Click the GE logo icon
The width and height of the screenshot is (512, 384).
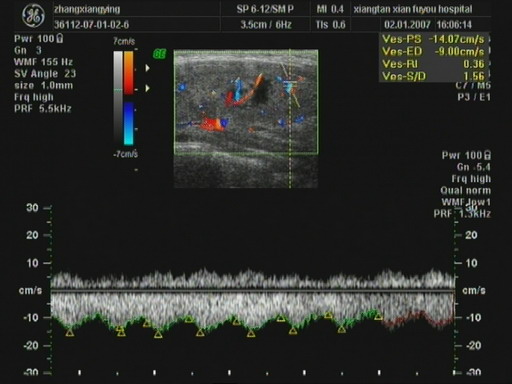click(33, 16)
